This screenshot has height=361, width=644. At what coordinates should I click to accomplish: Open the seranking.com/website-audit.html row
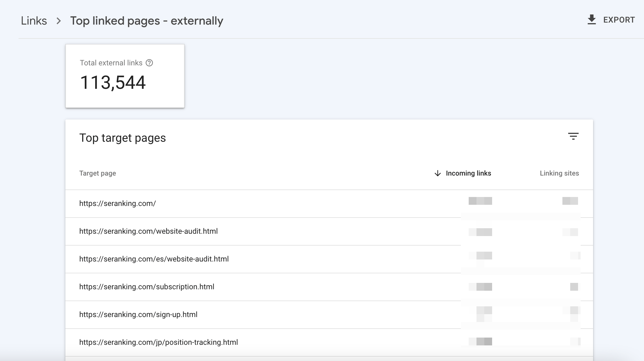tap(329, 231)
